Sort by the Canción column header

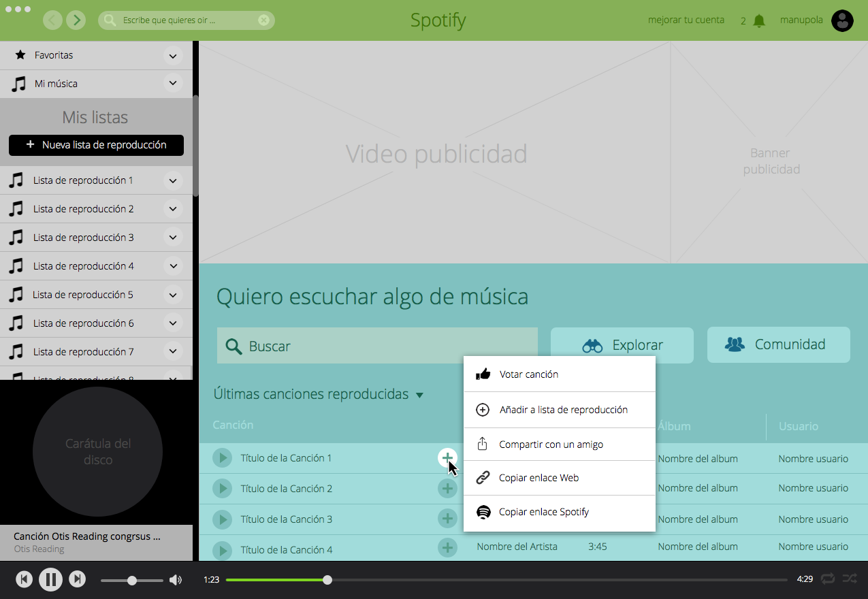click(x=233, y=425)
